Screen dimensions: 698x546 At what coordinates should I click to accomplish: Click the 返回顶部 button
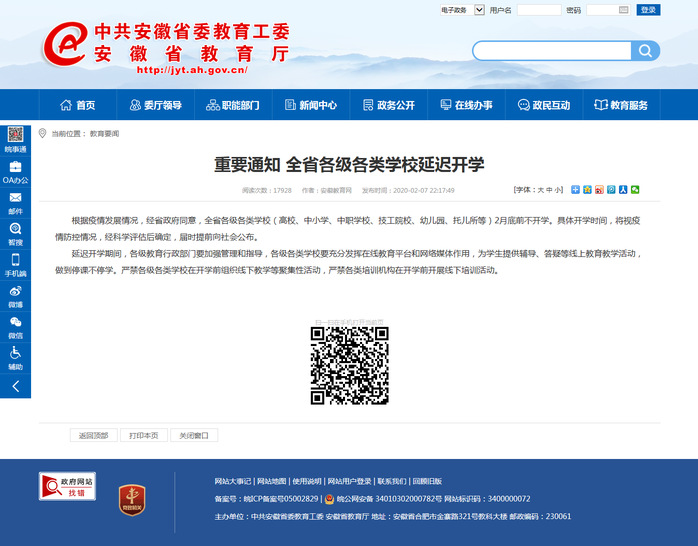(93, 435)
